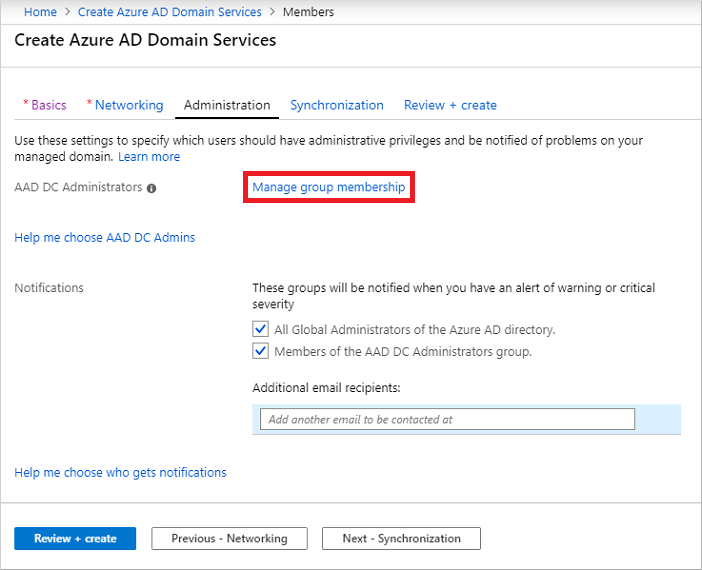Click the AAD DC Administrators label

point(78,188)
